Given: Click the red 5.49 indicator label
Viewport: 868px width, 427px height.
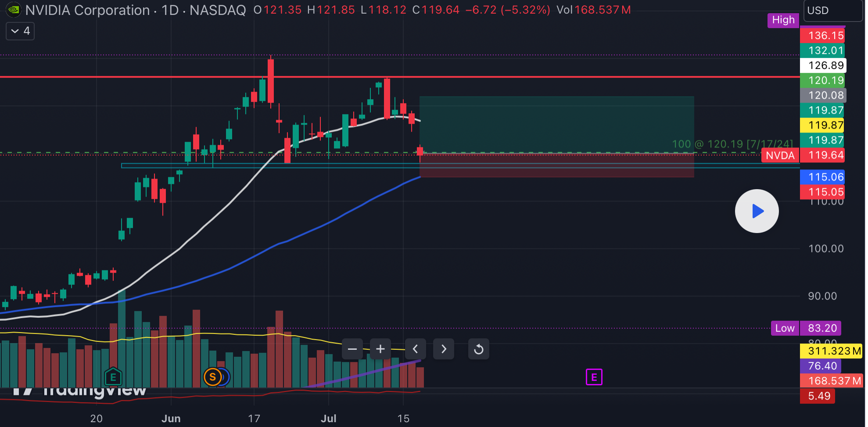Looking at the screenshot, I should click(x=818, y=396).
